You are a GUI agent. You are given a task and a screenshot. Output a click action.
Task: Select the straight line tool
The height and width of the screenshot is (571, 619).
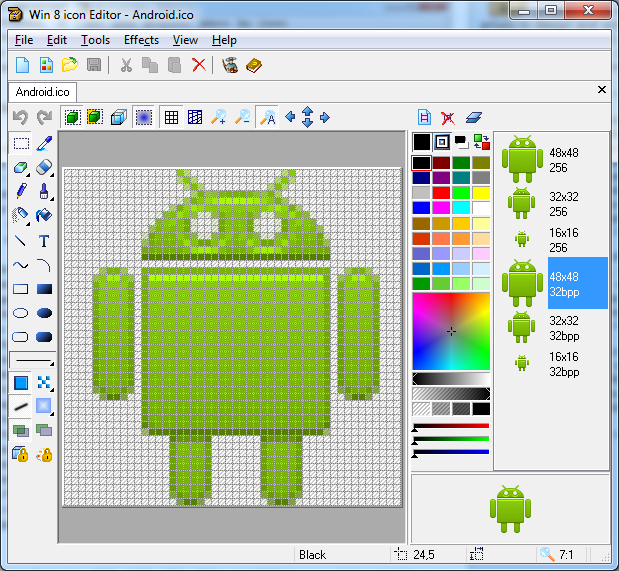click(x=21, y=240)
